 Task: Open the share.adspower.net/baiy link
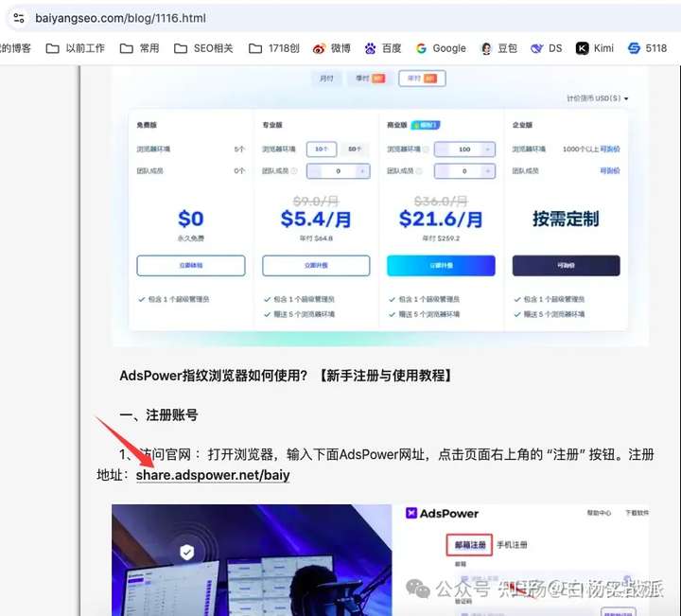[213, 475]
